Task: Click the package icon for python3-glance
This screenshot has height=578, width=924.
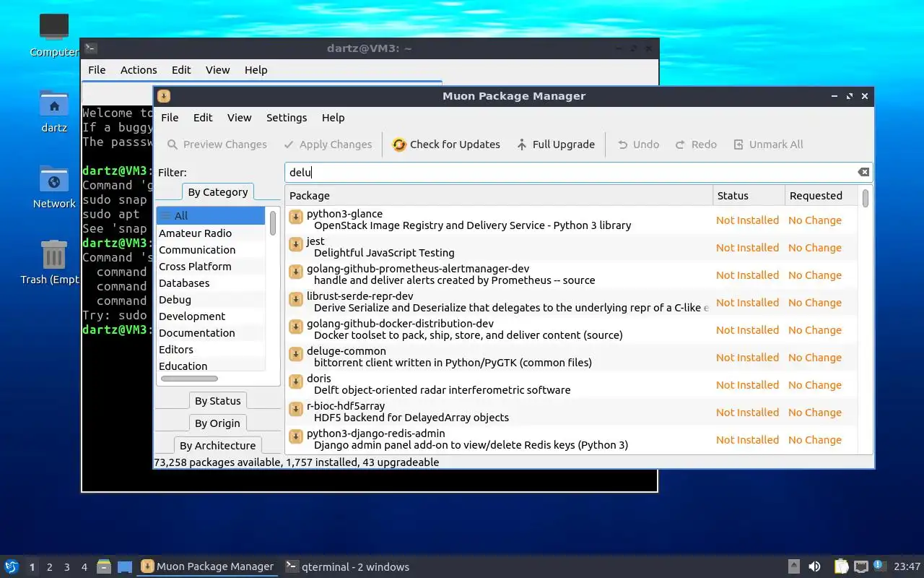Action: tap(295, 217)
